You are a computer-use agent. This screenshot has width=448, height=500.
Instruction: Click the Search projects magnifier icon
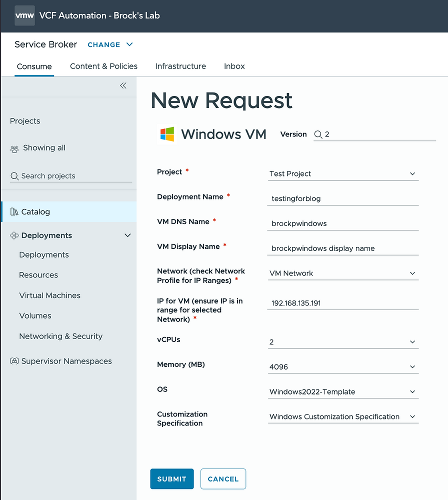point(14,176)
